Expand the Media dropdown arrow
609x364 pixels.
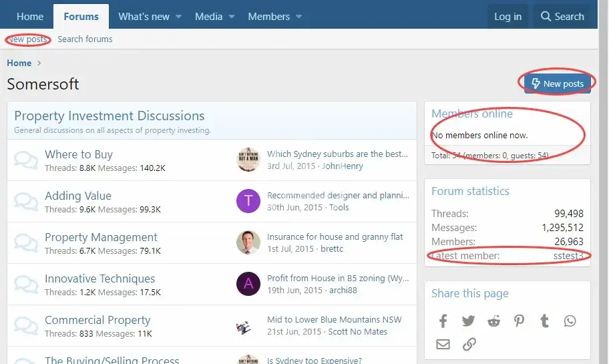pos(232,17)
